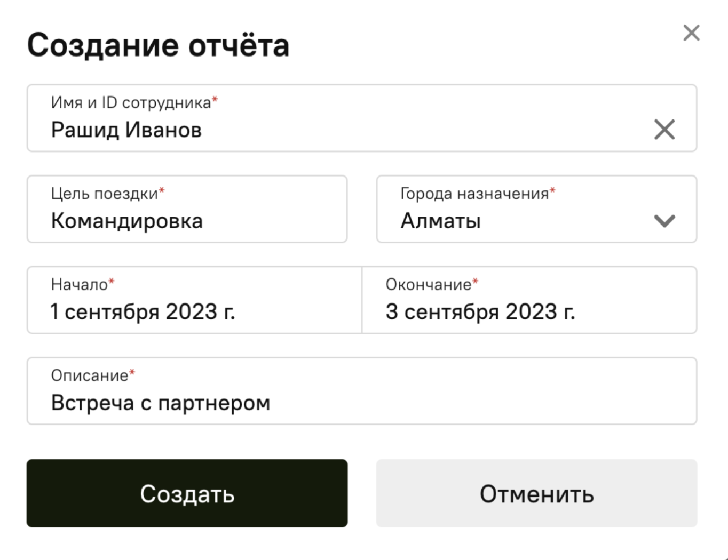Clear the employee name with the X icon

click(x=664, y=130)
